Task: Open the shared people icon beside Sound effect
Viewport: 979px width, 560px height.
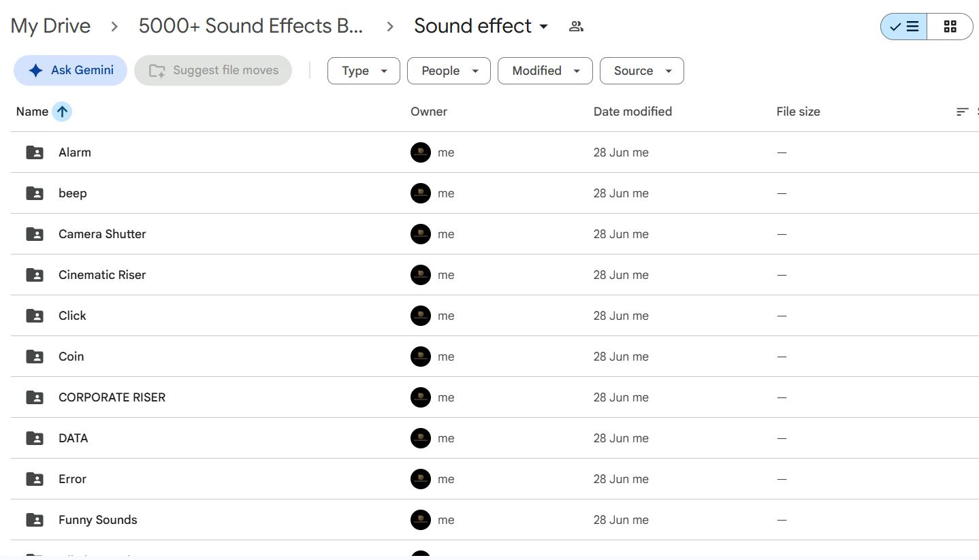Action: click(576, 27)
